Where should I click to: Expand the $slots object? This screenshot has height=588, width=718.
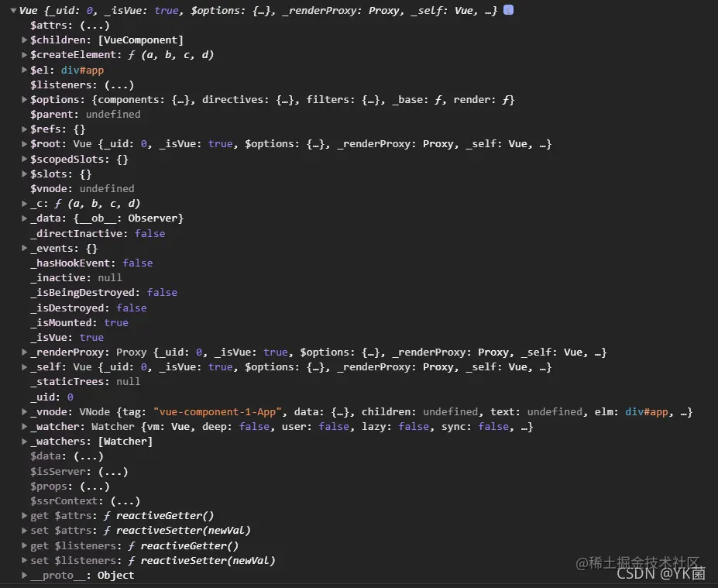[x=24, y=174]
